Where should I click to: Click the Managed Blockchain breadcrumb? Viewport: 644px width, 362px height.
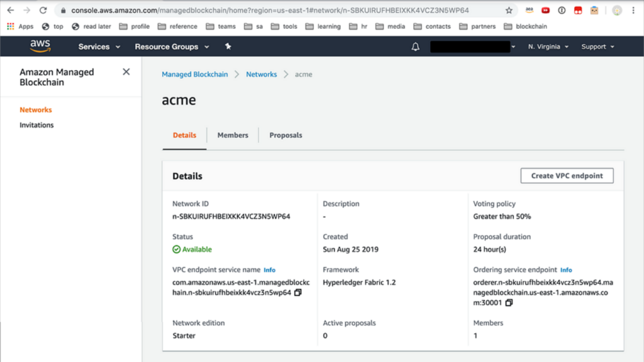(195, 74)
